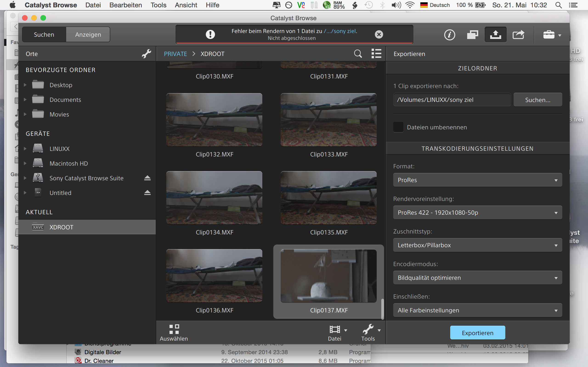Open the clip info inspector icon
The height and width of the screenshot is (367, 588).
[449, 35]
